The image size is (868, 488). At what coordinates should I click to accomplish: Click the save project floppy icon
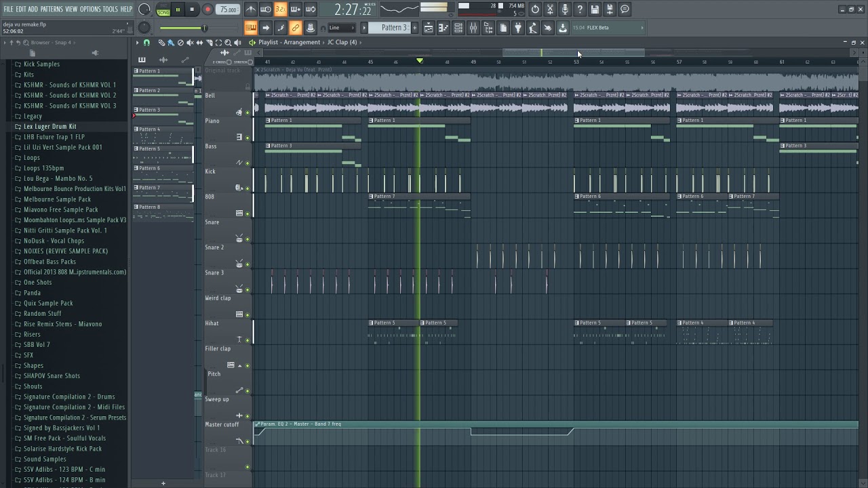(595, 9)
